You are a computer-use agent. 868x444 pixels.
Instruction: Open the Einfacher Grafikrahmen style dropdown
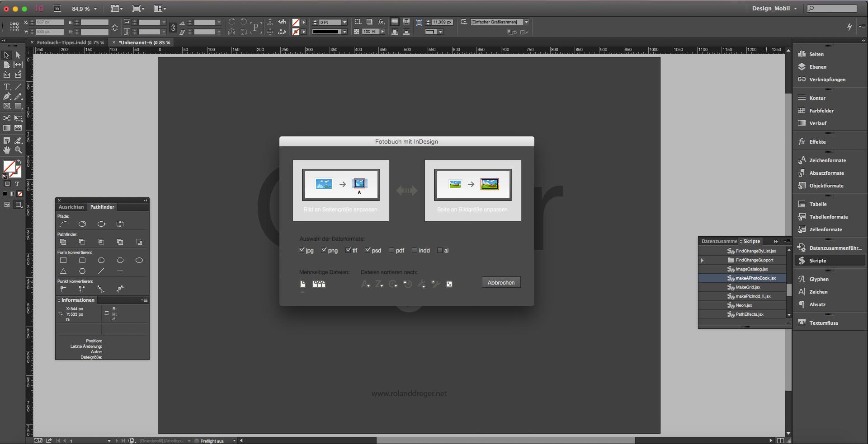pos(526,21)
